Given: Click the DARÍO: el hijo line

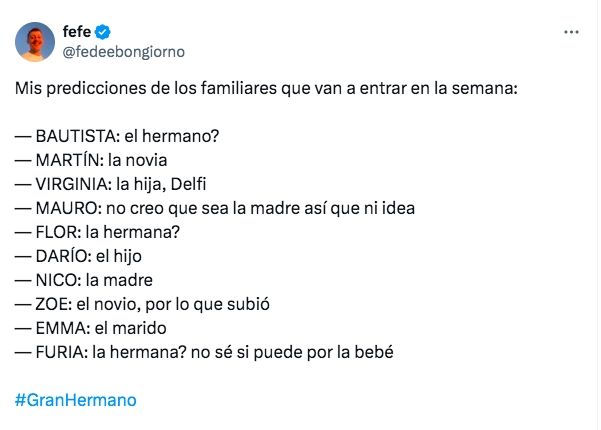Looking at the screenshot, I should pyautogui.click(x=87, y=256).
